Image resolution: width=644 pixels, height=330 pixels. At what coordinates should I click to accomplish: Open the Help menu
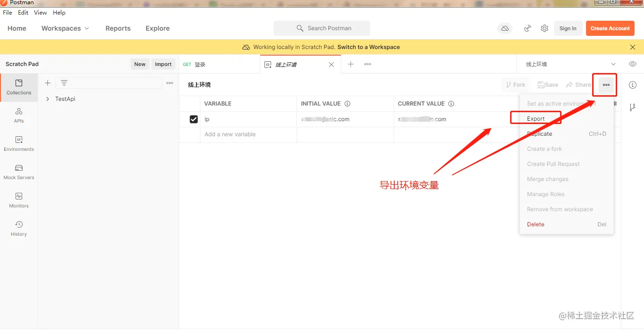point(59,13)
